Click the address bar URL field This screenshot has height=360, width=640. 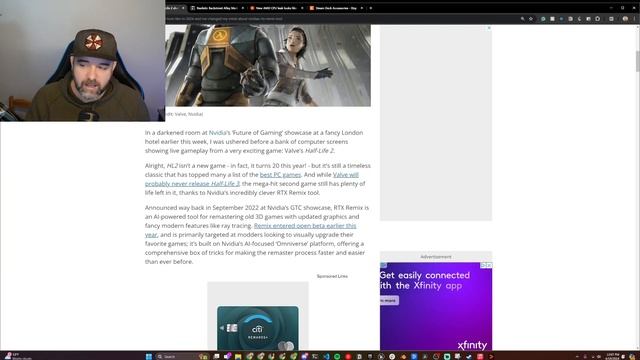point(339,19)
